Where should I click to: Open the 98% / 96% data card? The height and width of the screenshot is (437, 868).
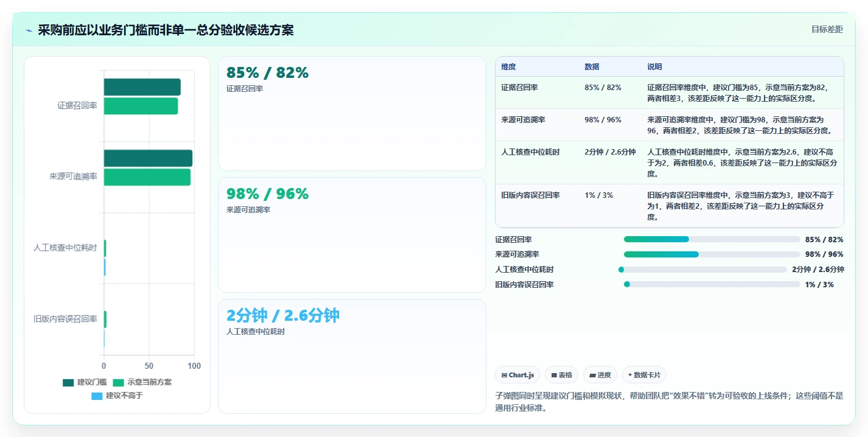(x=352, y=235)
